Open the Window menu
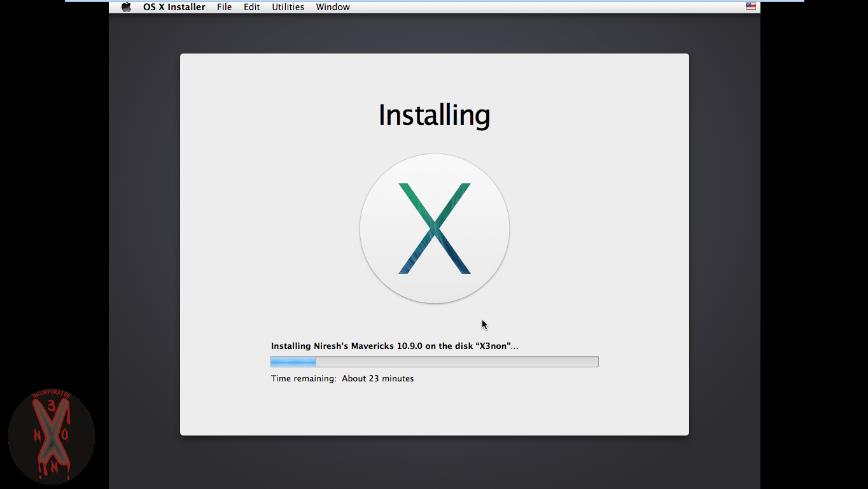The height and width of the screenshot is (489, 868). pos(333,7)
